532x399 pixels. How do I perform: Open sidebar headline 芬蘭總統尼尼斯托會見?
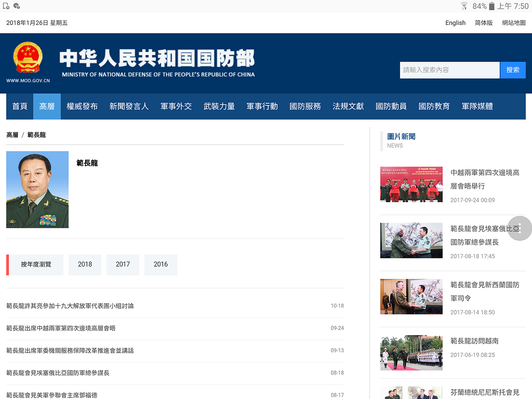[x=485, y=392]
